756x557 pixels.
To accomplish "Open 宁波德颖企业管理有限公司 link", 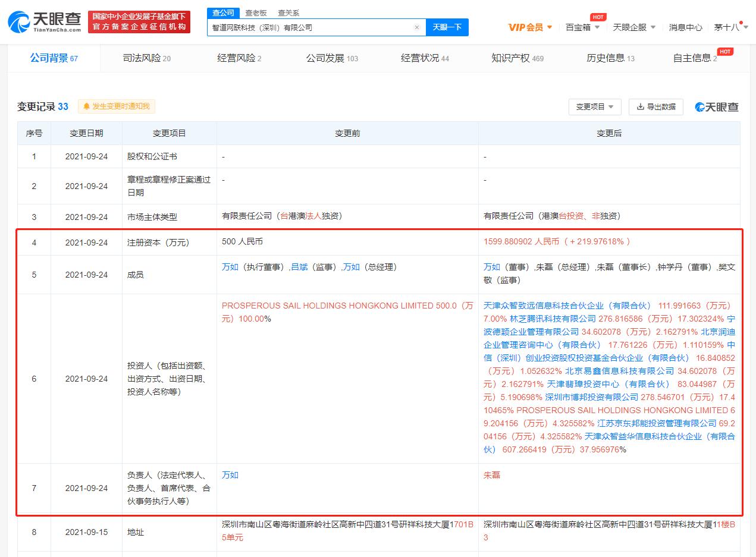I will click(609, 325).
